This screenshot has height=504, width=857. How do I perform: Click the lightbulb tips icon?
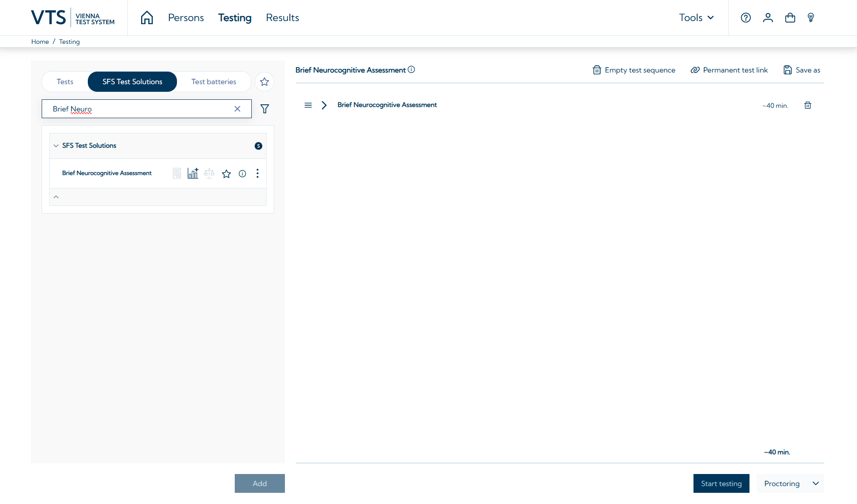(811, 17)
